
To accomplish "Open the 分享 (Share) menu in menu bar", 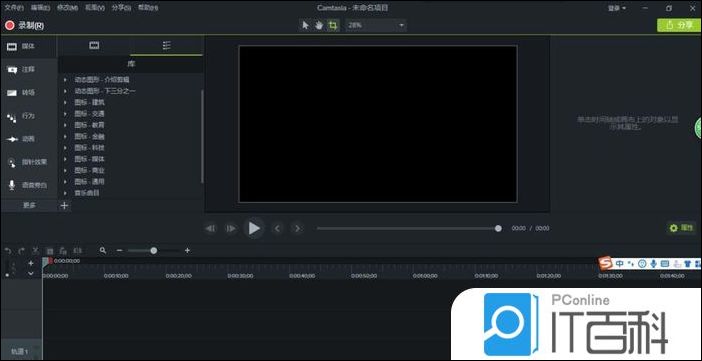I will coord(121,8).
